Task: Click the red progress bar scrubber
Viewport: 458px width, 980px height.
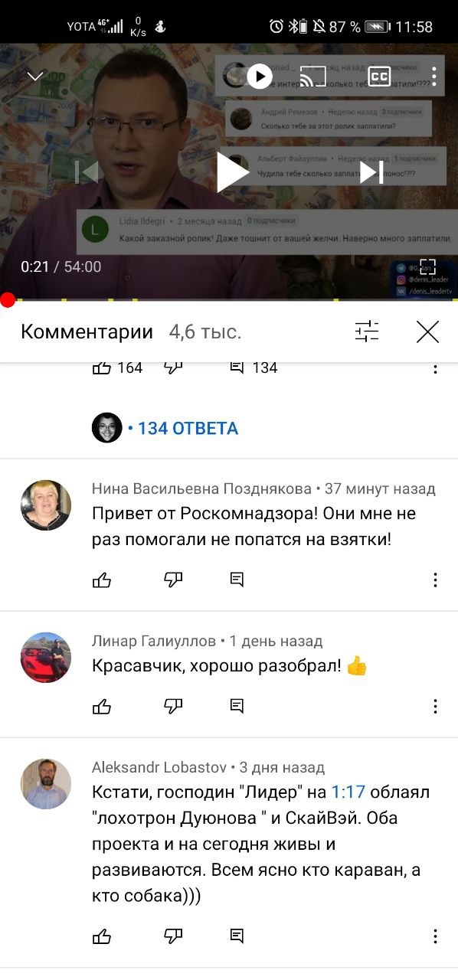Action: pyautogui.click(x=8, y=300)
